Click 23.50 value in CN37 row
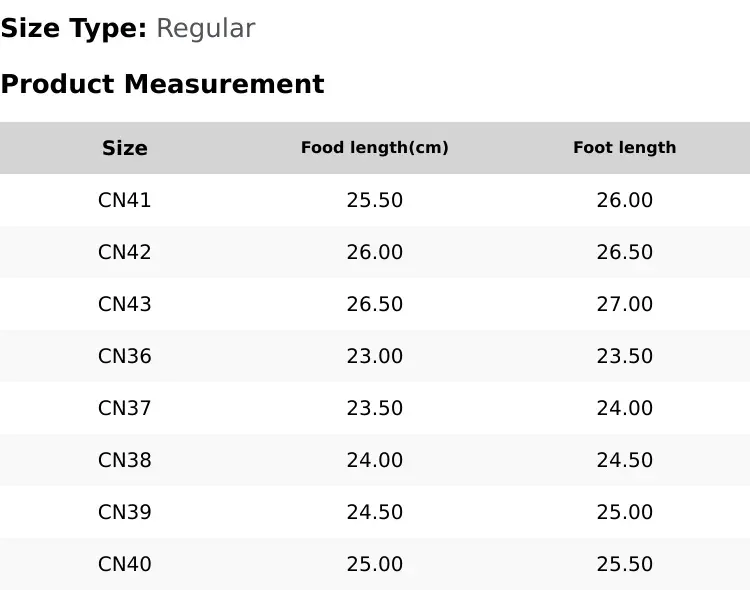The width and height of the screenshot is (750, 590). (375, 408)
